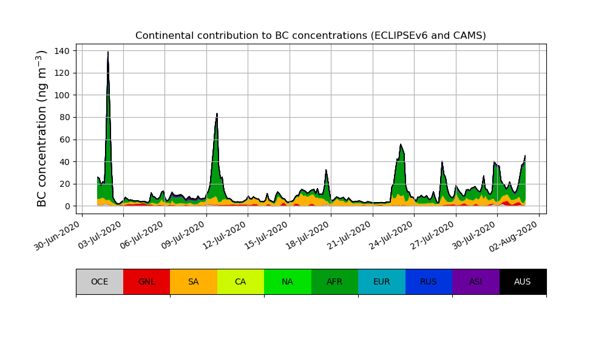Click the purple ASI legend swatch
The width and height of the screenshot is (607, 364).
click(475, 281)
